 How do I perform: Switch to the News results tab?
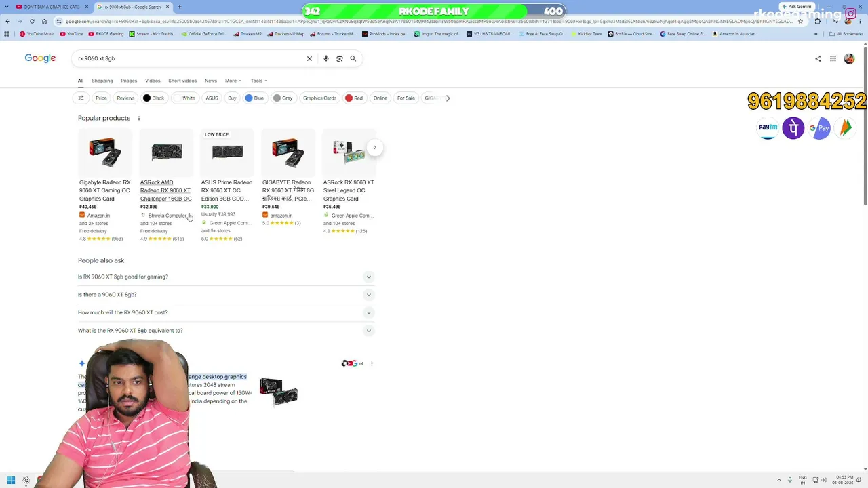[211, 81]
